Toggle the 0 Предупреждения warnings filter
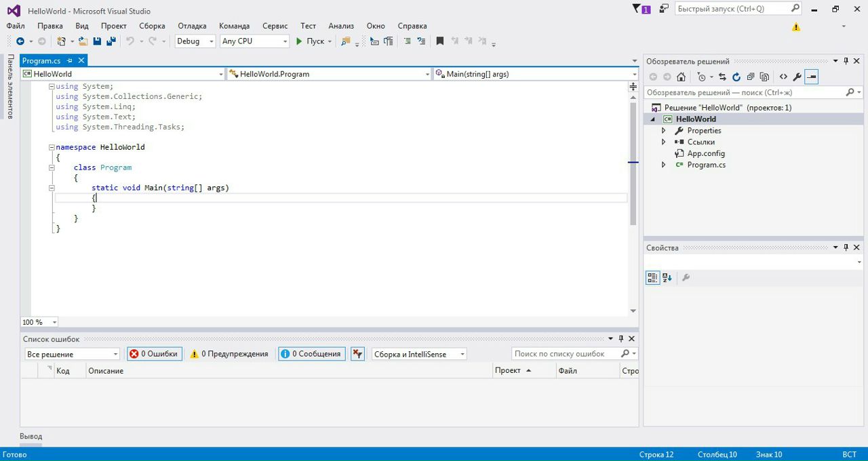Screen dimensions: 868x461 pos(229,354)
